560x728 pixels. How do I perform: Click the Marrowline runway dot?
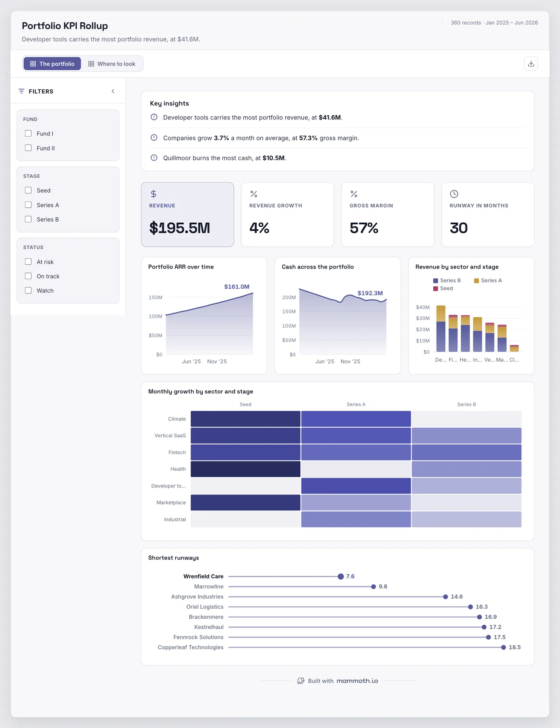point(373,587)
